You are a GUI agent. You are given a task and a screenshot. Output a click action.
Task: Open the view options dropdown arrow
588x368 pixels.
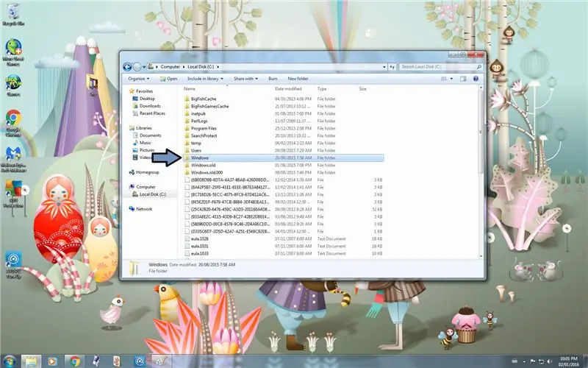(x=451, y=79)
